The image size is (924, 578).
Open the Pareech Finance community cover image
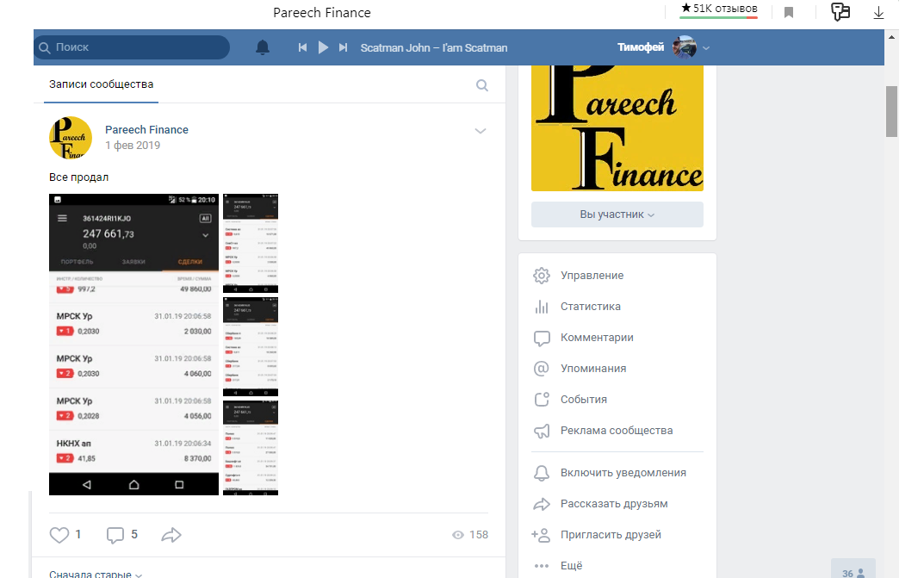coord(617,127)
